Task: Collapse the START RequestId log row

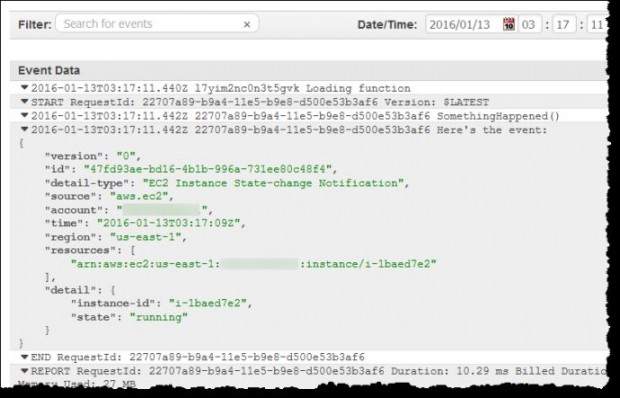Action: [25, 102]
